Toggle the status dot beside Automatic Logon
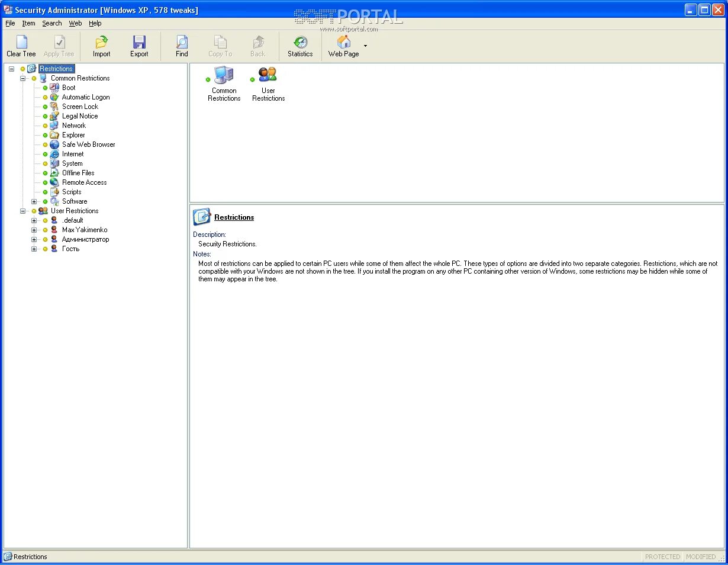The image size is (728, 565). (45, 97)
